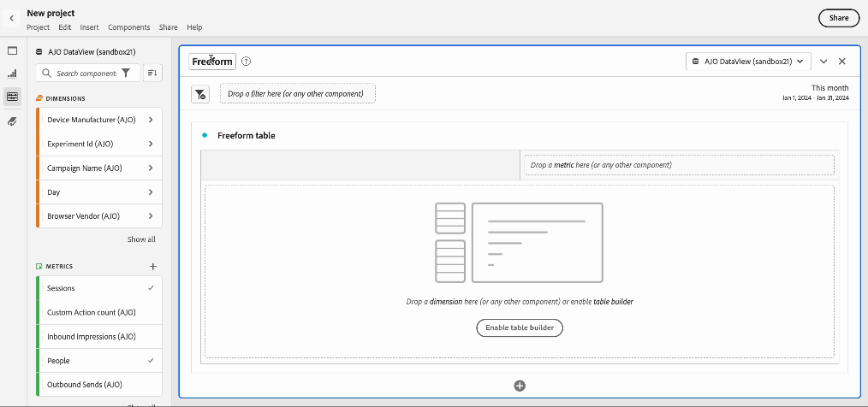Click the checkmark on Sessions row
868x407 pixels.
point(152,288)
